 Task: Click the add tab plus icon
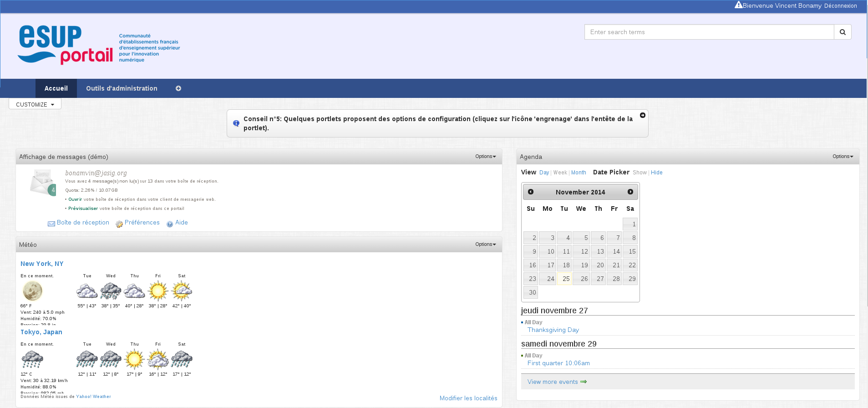pyautogui.click(x=178, y=88)
